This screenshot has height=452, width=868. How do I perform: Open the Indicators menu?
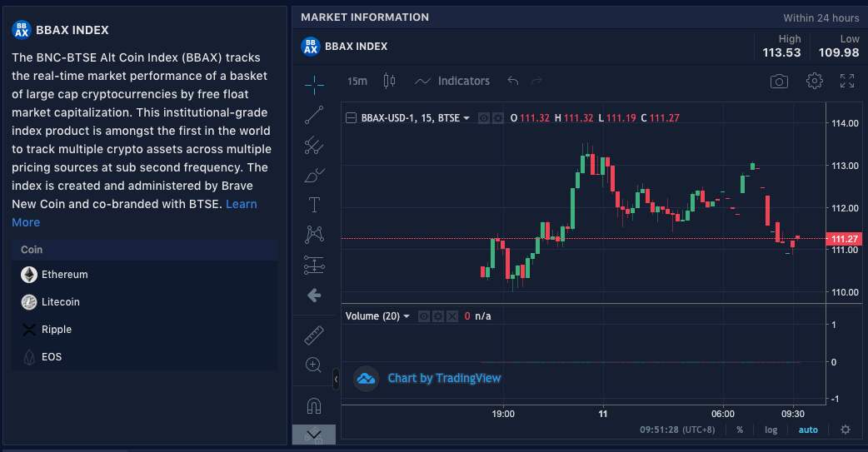452,82
